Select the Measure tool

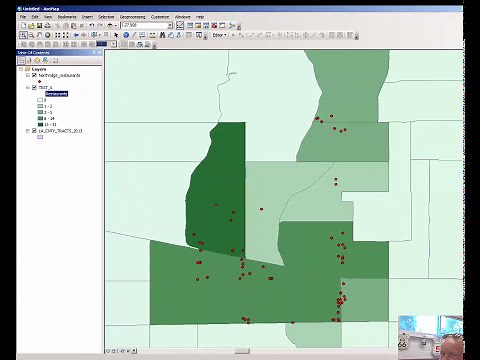152,35
